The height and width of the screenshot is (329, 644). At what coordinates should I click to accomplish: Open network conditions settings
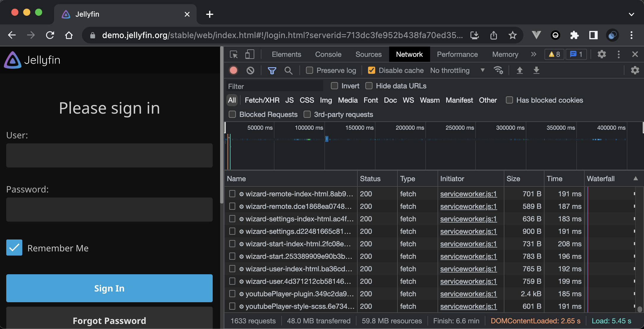click(498, 70)
